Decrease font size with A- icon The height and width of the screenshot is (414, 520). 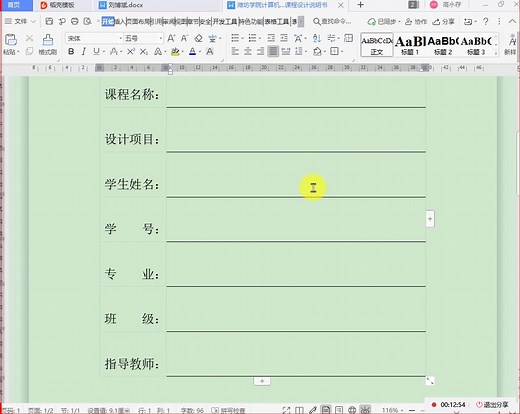[184, 38]
